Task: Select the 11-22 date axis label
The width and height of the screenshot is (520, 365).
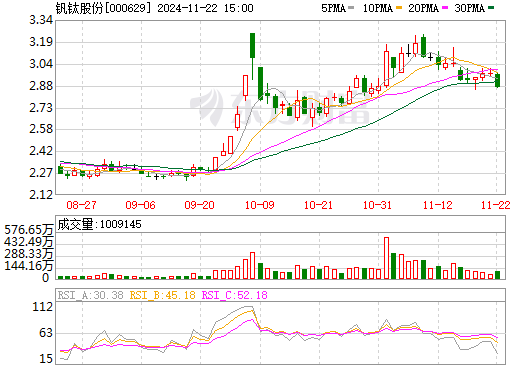Action: pos(496,205)
